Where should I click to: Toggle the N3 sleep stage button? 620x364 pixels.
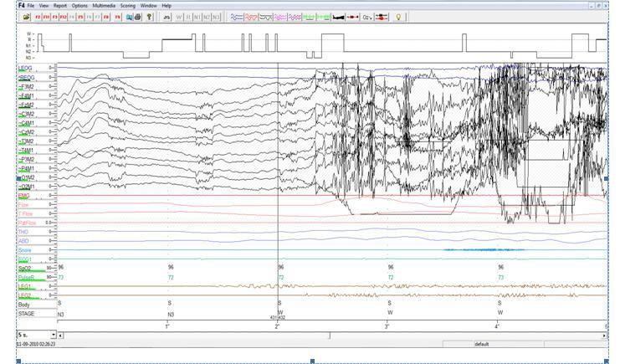[x=217, y=17]
